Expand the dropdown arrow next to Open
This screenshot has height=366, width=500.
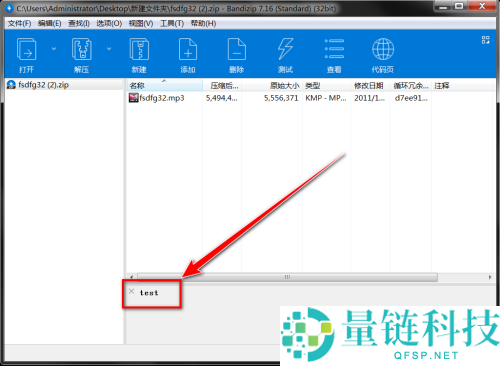54,49
